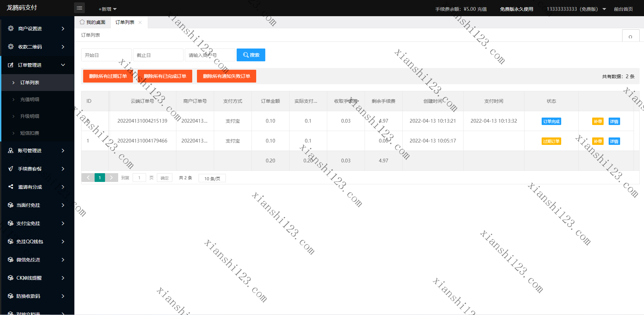This screenshot has width=644, height=315.
Task: Expand the 当面付免挂 menu chevron
Action: [x=63, y=205]
